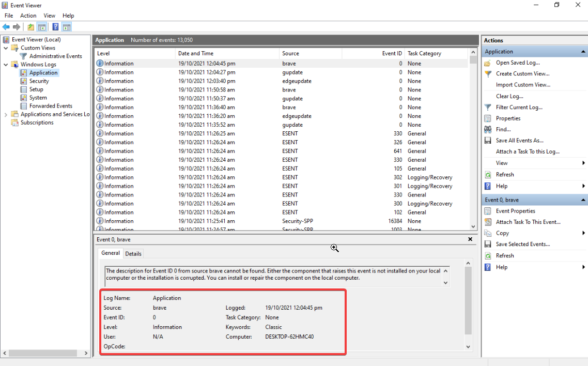Open the Action menu
588x366 pixels.
pos(28,16)
